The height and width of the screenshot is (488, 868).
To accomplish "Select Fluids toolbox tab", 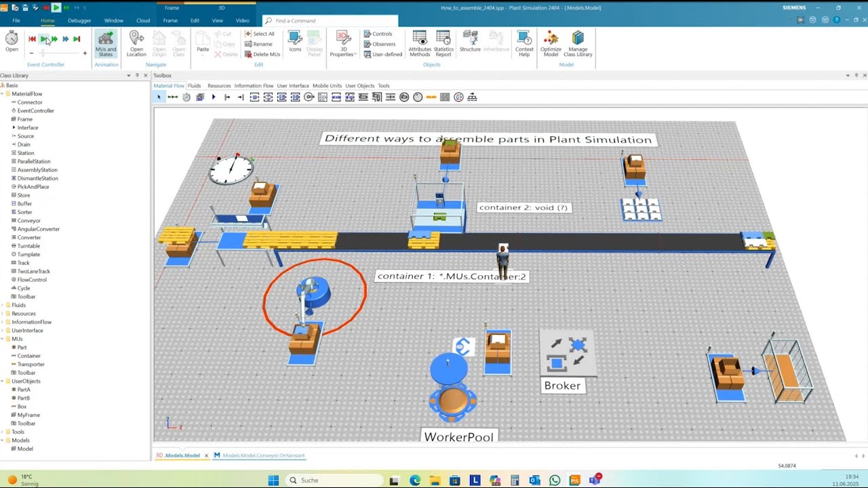I will coord(194,86).
